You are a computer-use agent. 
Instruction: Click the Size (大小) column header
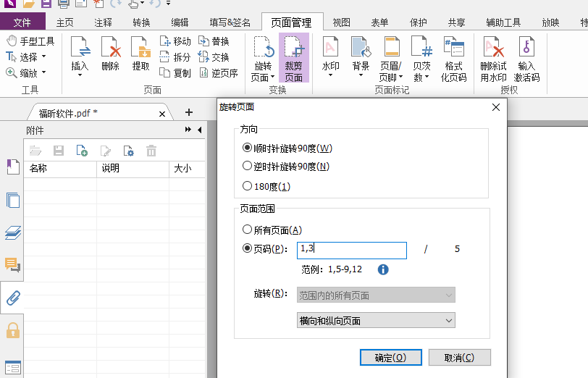coord(187,169)
